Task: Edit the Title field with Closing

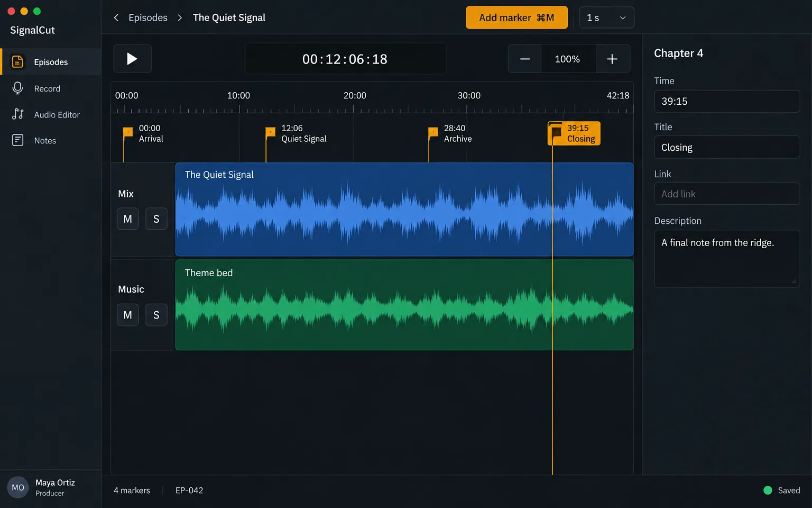Action: tap(727, 147)
